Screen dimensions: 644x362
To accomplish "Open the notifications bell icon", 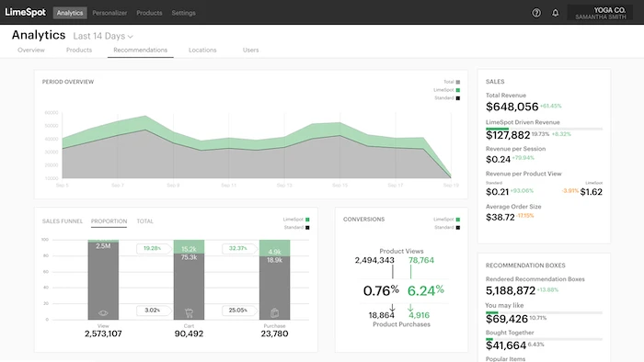I will click(x=556, y=13).
